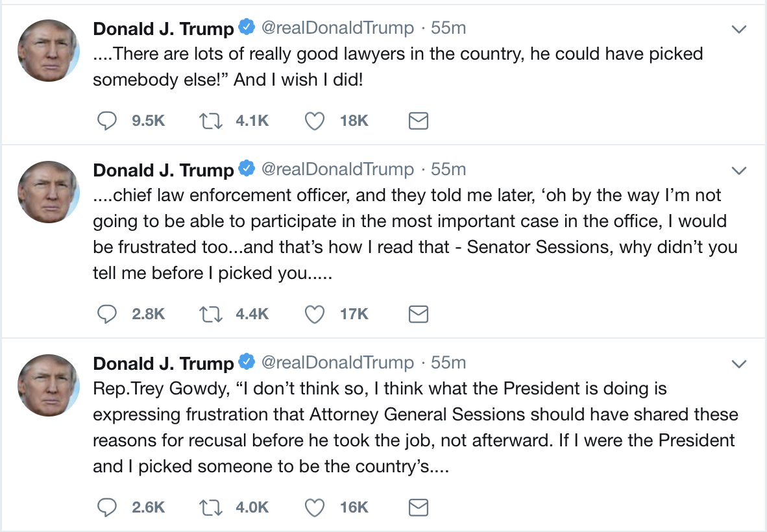Like the tweet with 17K likes

(x=315, y=314)
